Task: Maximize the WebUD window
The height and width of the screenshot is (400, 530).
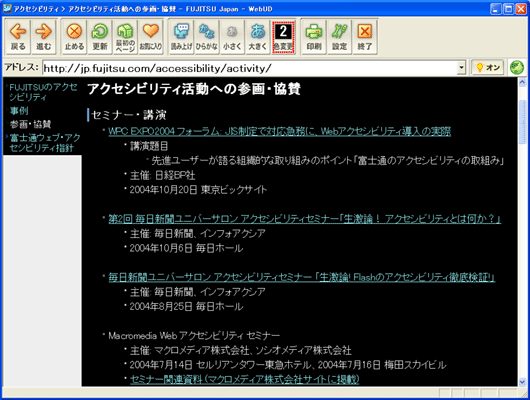Action: click(508, 9)
